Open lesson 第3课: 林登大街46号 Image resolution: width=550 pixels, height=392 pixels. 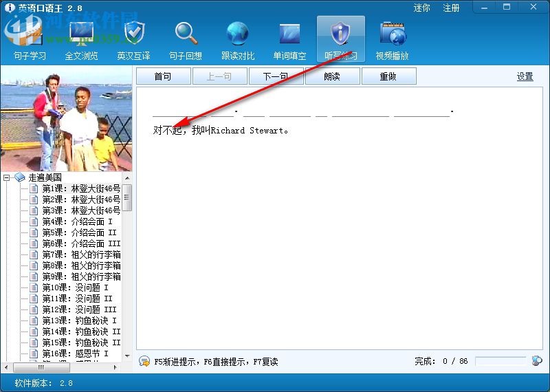pos(81,210)
